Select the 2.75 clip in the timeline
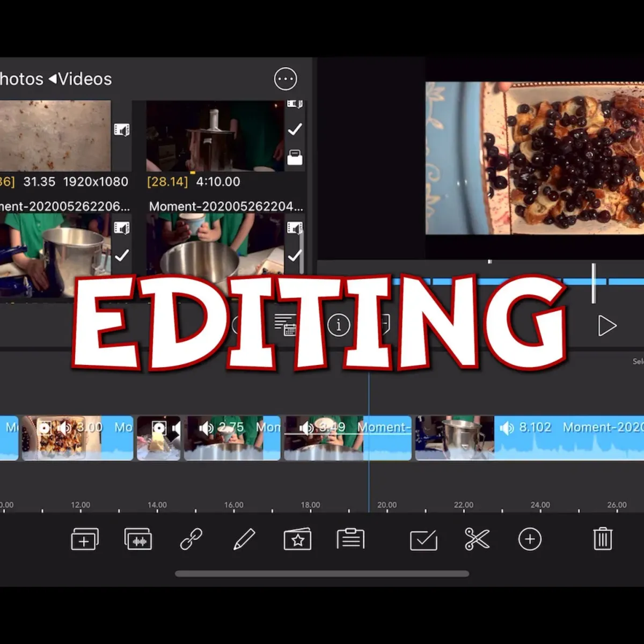Screen dimensions: 644x644 pyautogui.click(x=232, y=438)
